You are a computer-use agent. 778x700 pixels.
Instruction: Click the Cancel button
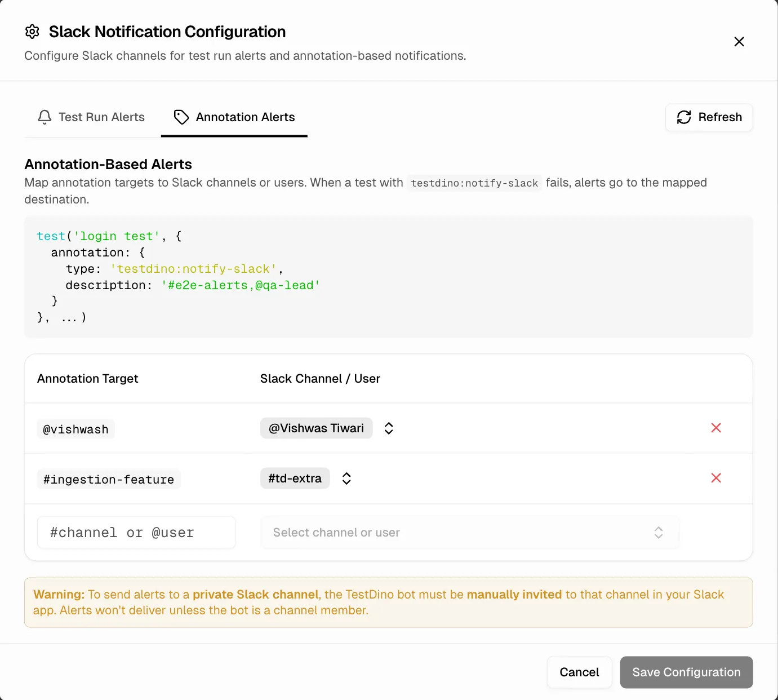[x=579, y=672]
